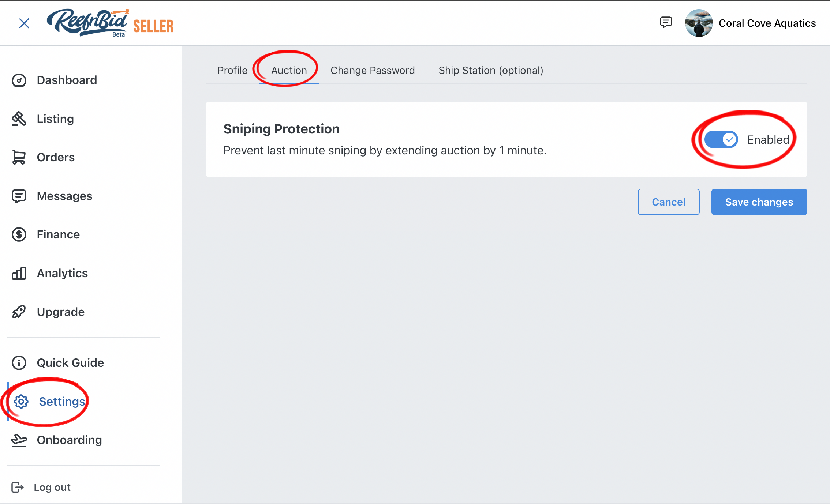
Task: Click the Orders cart icon
Action: [19, 157]
